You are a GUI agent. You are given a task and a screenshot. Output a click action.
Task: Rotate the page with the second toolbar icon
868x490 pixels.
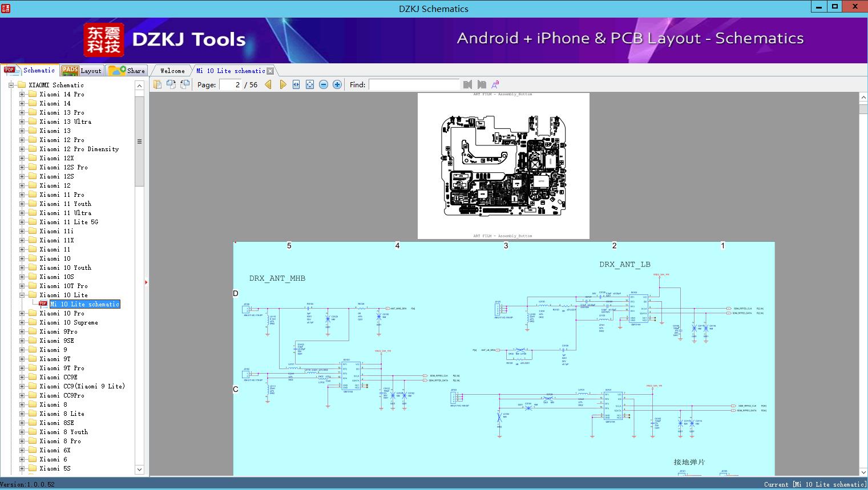click(x=171, y=84)
